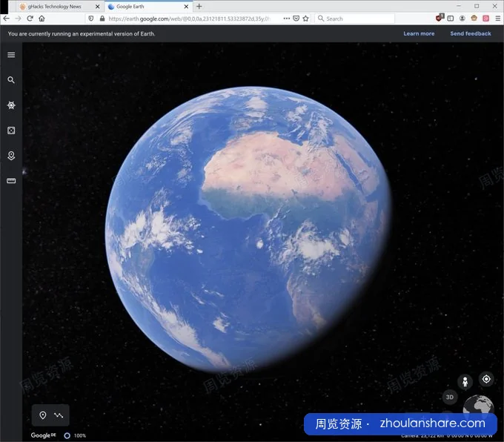Go back with the browser back arrow
The width and height of the screenshot is (504, 442).
coord(6,19)
